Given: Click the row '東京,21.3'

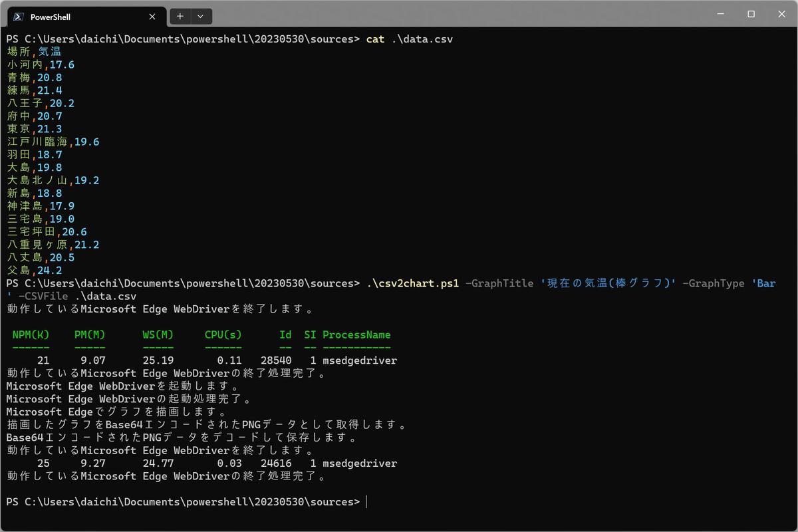Looking at the screenshot, I should click(x=35, y=129).
